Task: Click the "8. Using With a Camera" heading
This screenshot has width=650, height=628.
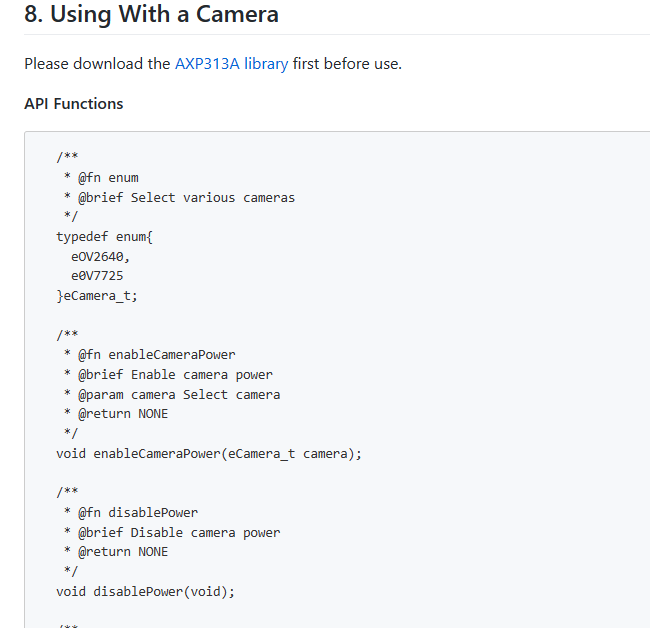Action: [x=151, y=15]
